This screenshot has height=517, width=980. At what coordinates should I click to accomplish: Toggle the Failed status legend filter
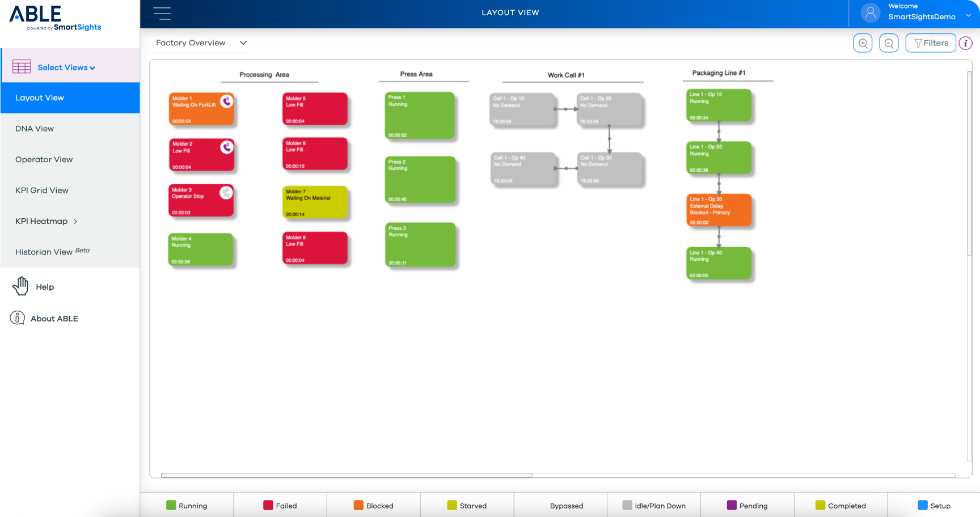coord(280,505)
